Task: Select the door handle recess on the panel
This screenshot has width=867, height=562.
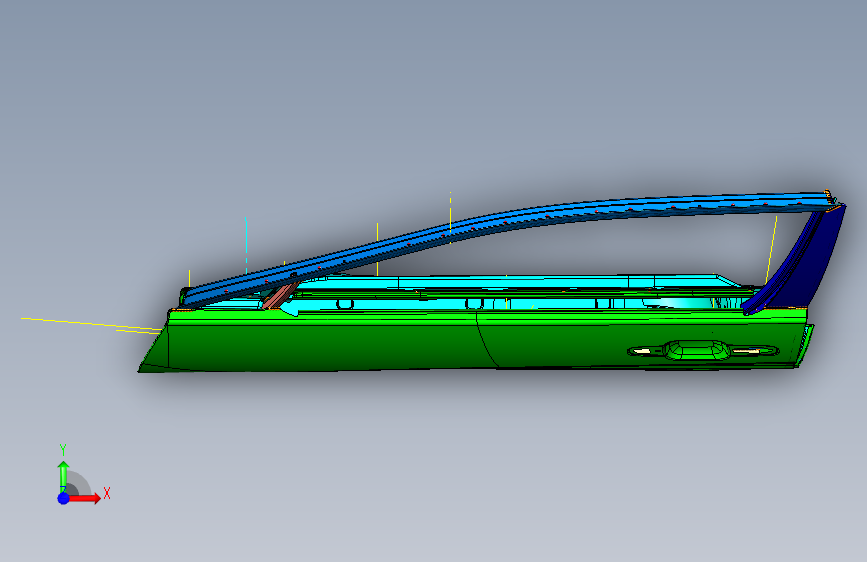Action: (702, 350)
